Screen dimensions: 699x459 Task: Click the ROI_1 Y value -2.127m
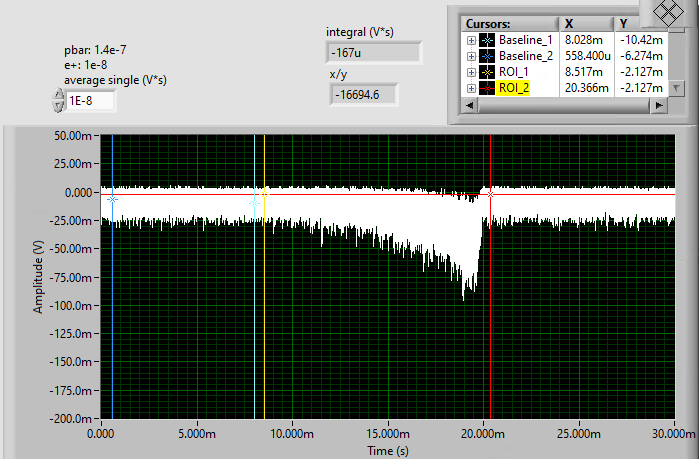(641, 72)
